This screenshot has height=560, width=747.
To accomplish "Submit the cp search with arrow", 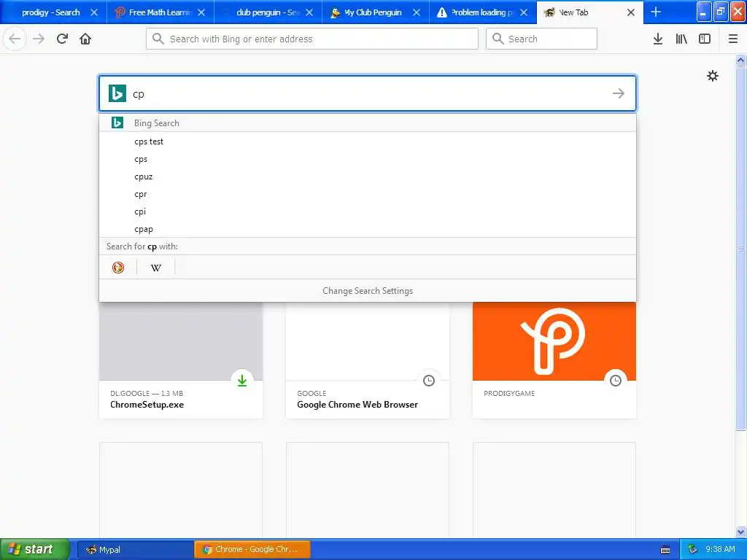I will coord(619,93).
